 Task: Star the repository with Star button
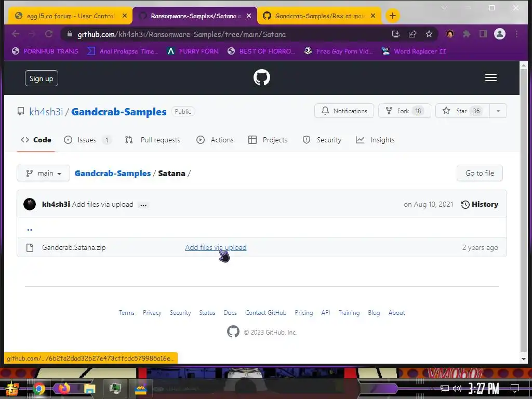tap(463, 111)
